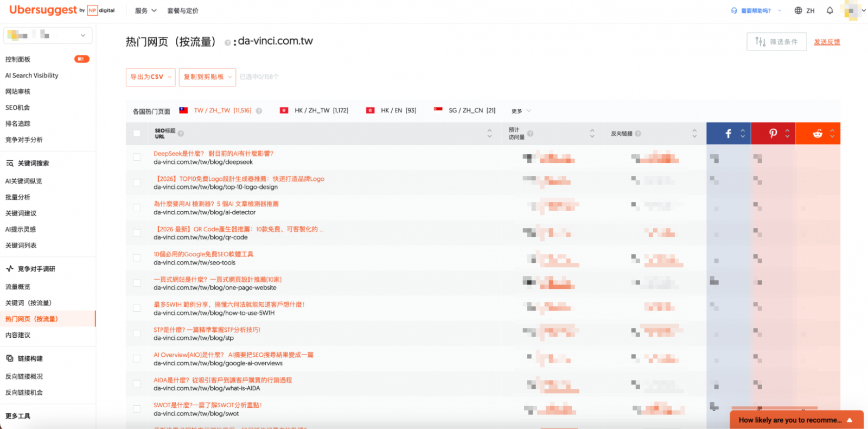Viewport: 868px width, 429px height.
Task: Check the TOP10免費Logo設計生成器 row checkbox
Action: (137, 182)
